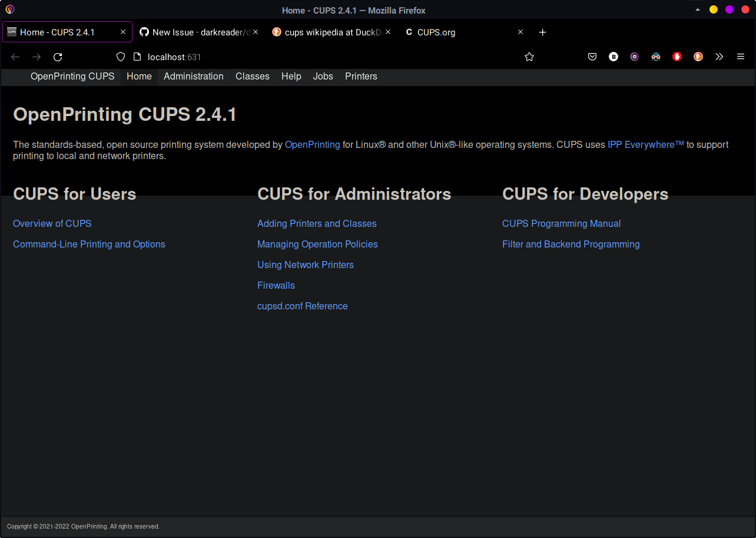
Task: Save the page to Pocket
Action: [592, 57]
